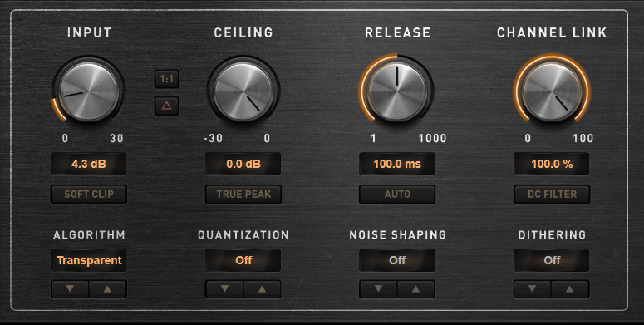
Task: Click the Ceiling 0.0 dB value field
Action: point(243,164)
